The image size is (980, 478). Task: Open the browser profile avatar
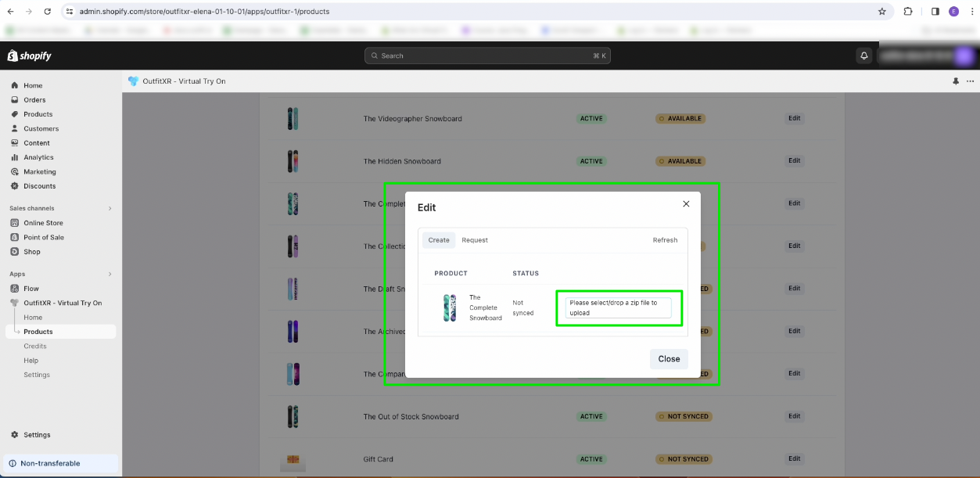[954, 12]
